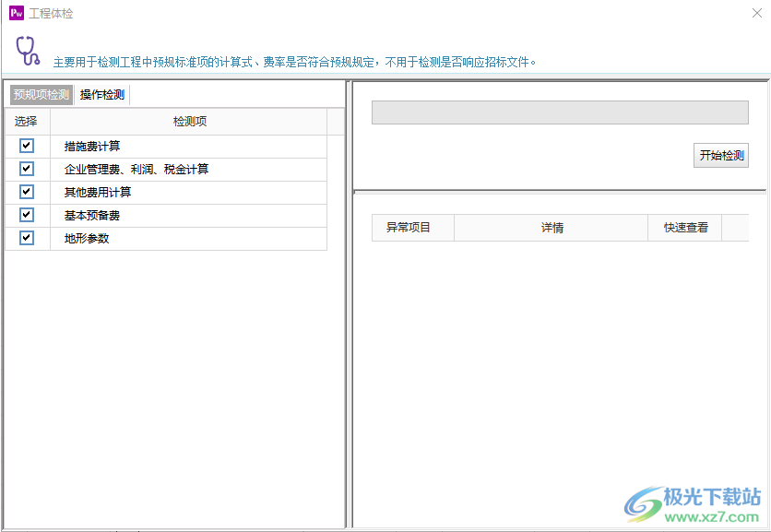771x532 pixels.
Task: Click the 检测项 column header
Action: [189, 122]
